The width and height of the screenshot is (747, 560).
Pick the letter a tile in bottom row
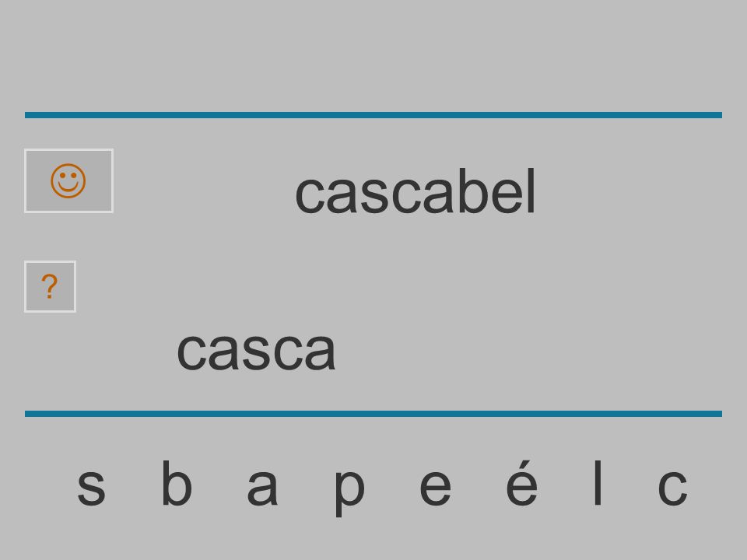click(262, 487)
